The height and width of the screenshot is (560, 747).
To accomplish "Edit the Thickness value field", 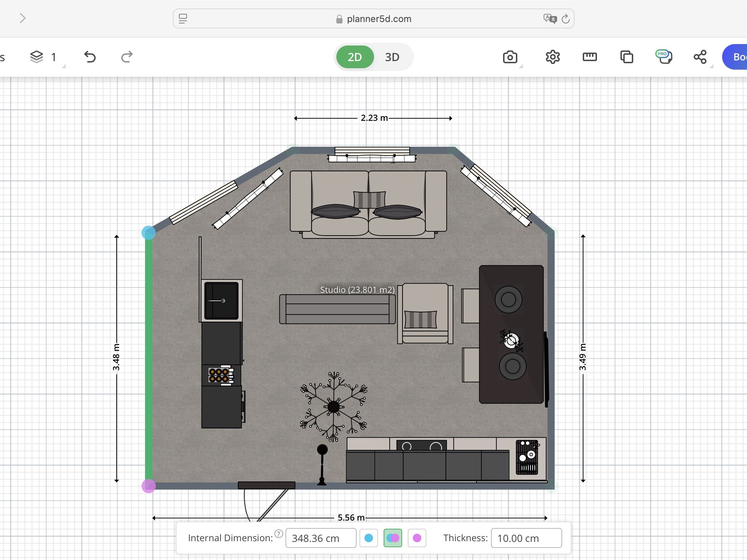I will click(525, 538).
